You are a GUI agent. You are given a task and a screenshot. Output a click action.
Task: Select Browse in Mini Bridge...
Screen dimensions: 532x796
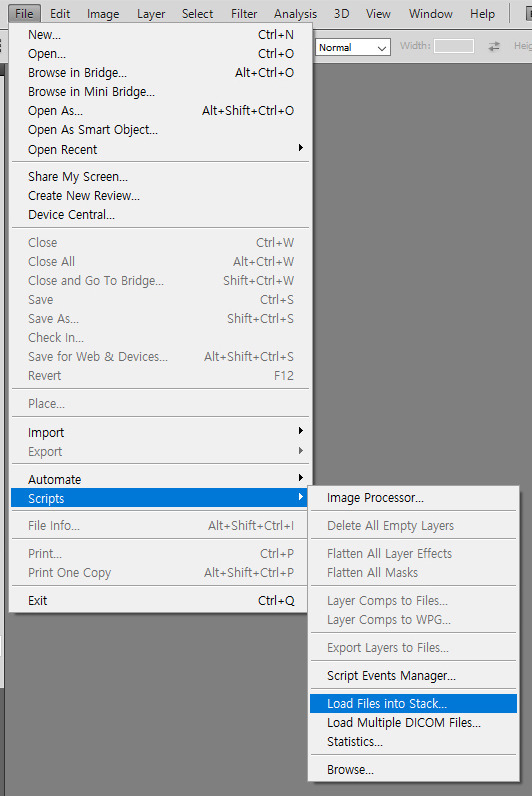[160, 92]
